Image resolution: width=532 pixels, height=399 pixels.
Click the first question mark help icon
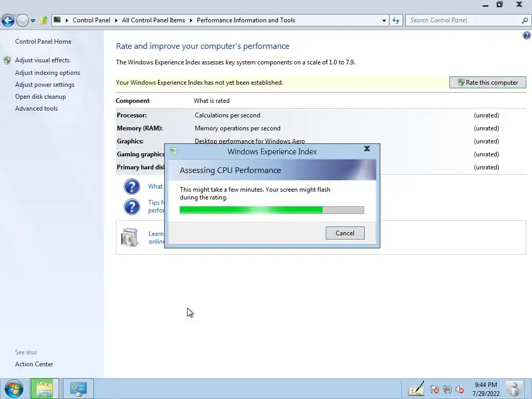click(x=131, y=187)
